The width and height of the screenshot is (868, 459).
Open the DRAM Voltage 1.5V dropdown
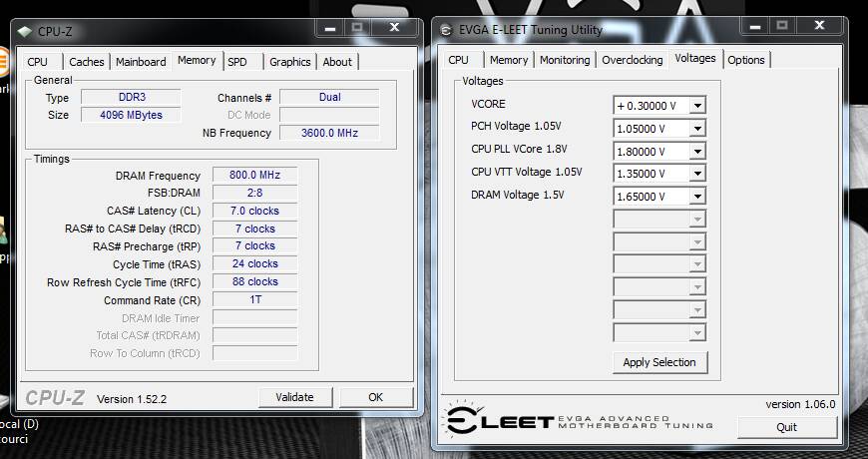(697, 196)
